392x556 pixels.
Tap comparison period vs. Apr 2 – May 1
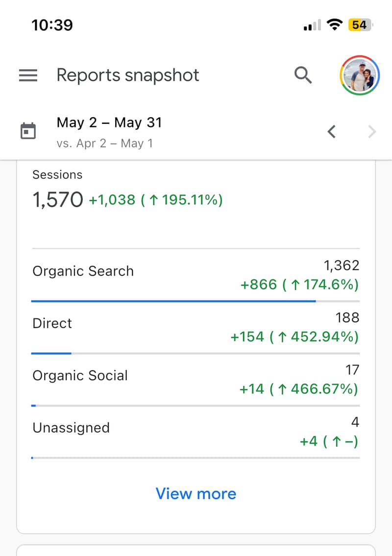point(105,143)
